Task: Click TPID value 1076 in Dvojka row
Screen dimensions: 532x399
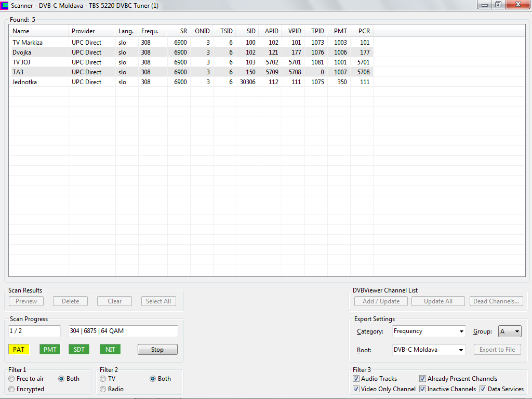Action: pyautogui.click(x=317, y=52)
